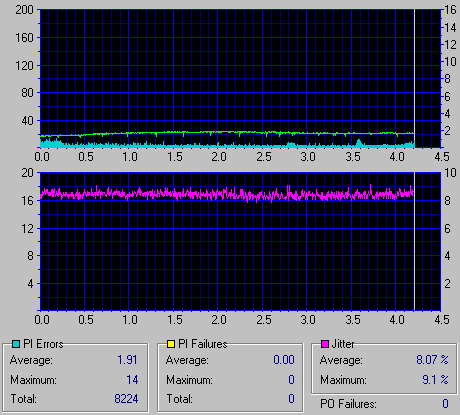Select the PI Errors maximum value 14
This screenshot has width=460, height=415.
[132, 380]
